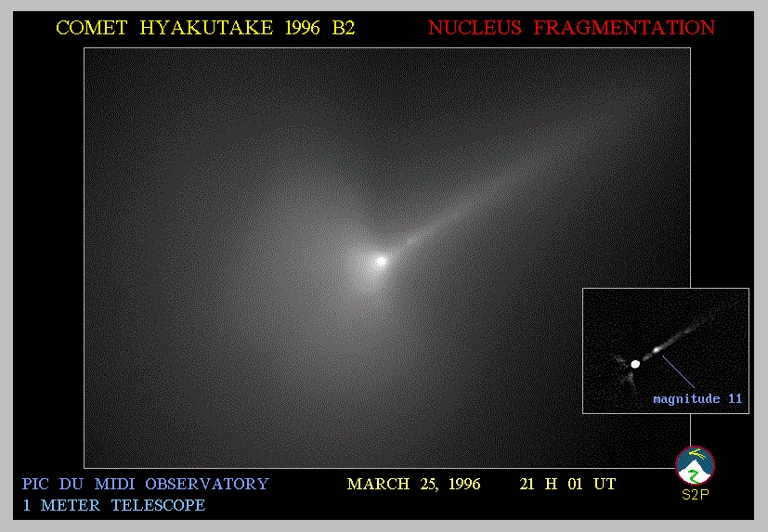Click the red "NUCLEUS FRAGMENTATION" heading
768x532 pixels.
click(572, 28)
